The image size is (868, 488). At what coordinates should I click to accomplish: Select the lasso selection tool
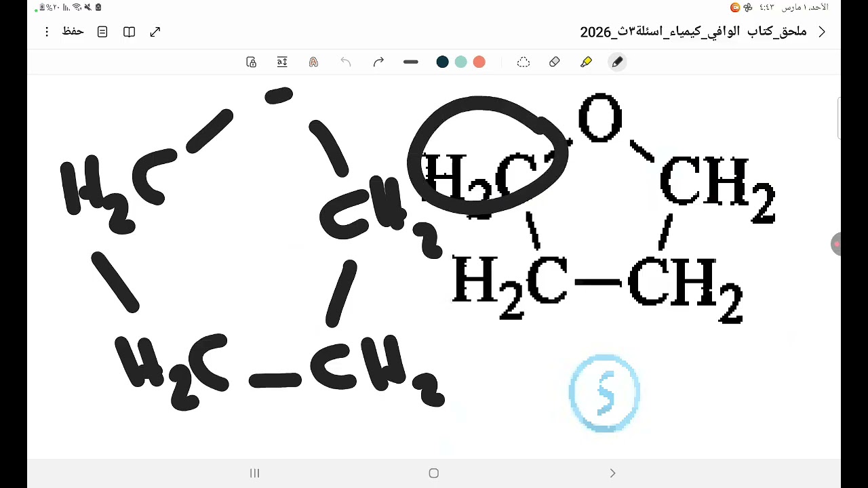[x=523, y=62]
